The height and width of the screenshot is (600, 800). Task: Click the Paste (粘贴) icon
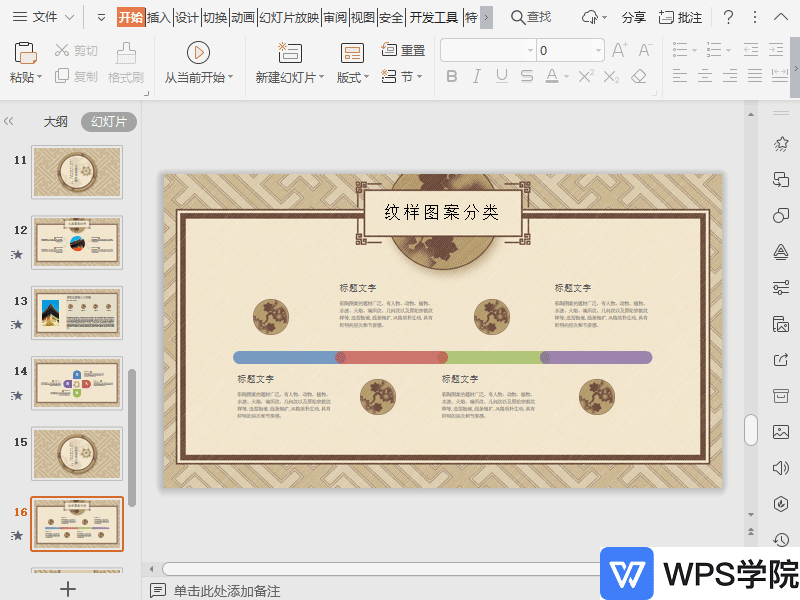(x=24, y=55)
